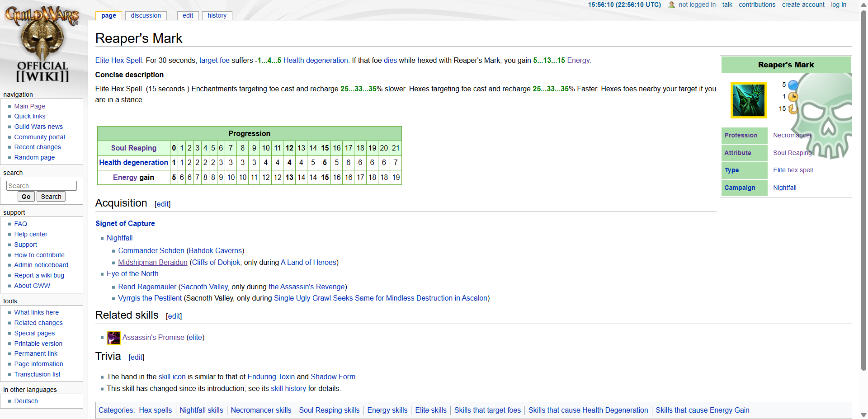The width and height of the screenshot is (868, 419).
Task: Click the Search button
Action: pyautogui.click(x=51, y=197)
